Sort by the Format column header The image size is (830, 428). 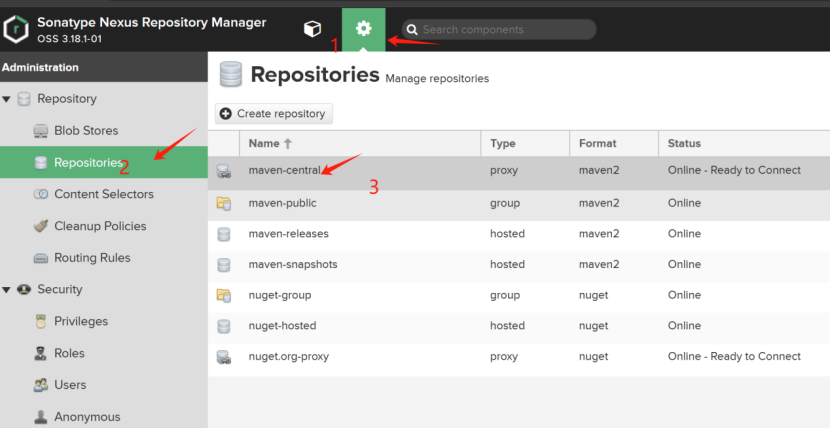[614, 143]
